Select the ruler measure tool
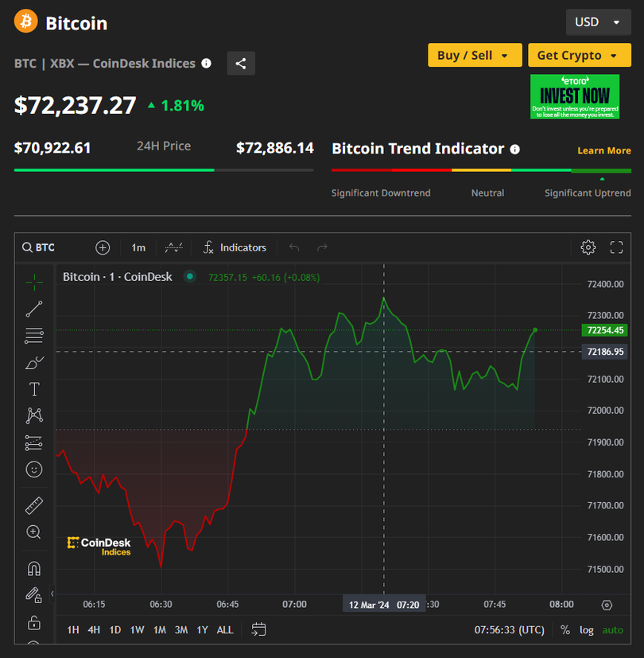Image resolution: width=644 pixels, height=658 pixels. tap(34, 505)
